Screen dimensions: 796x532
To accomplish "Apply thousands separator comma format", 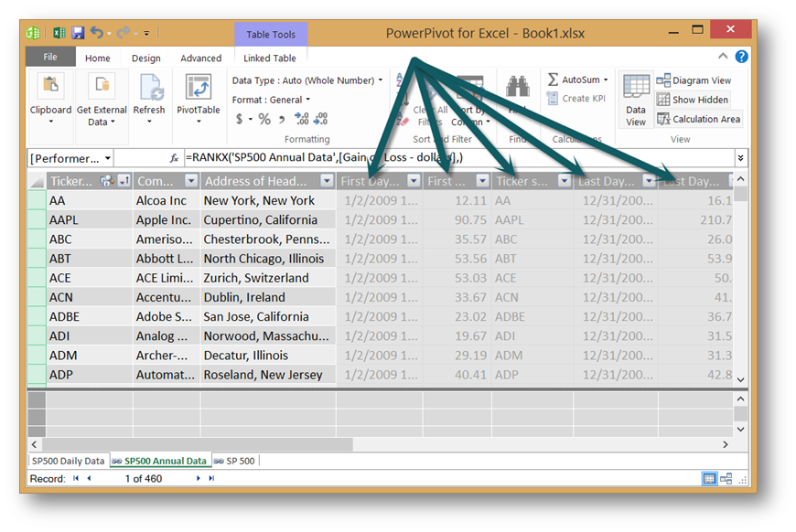I will [x=282, y=120].
